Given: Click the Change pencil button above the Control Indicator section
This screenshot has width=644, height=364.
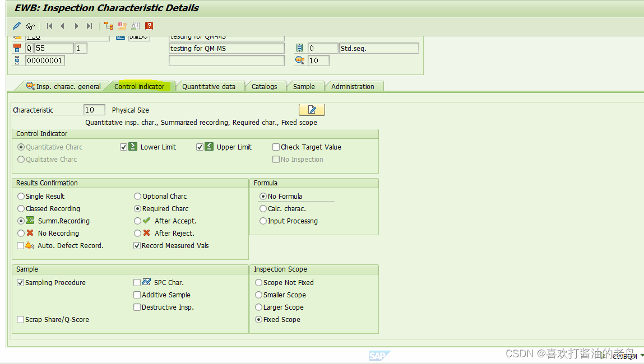Looking at the screenshot, I should click(x=312, y=109).
